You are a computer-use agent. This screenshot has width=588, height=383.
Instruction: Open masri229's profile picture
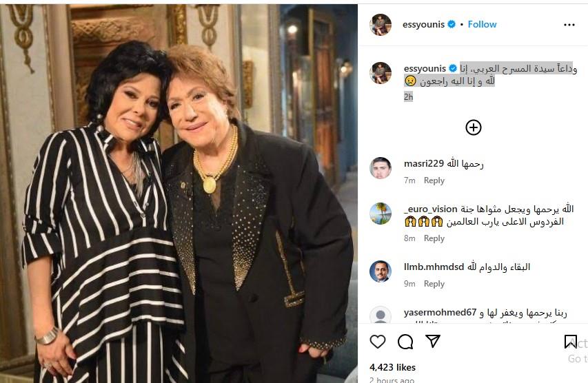point(381,168)
